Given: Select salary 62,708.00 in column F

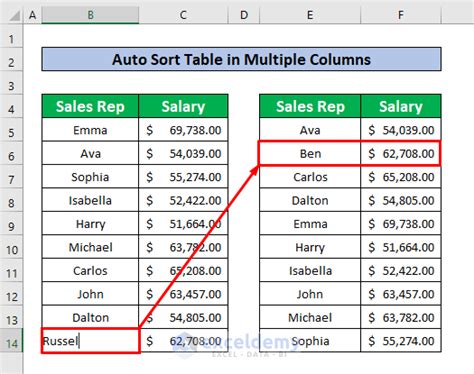Looking at the screenshot, I should [x=401, y=153].
